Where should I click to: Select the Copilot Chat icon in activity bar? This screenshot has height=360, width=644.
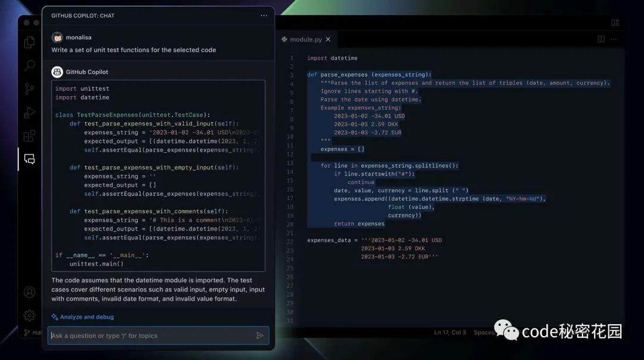[x=30, y=159]
